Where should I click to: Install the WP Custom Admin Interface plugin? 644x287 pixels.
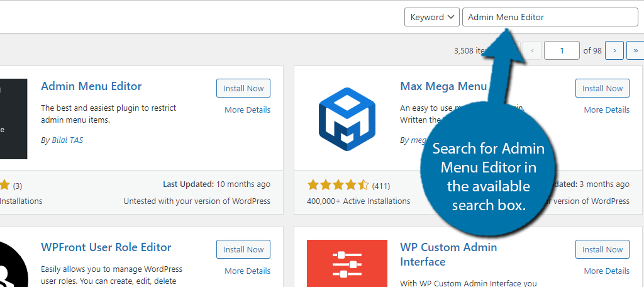[x=602, y=250]
